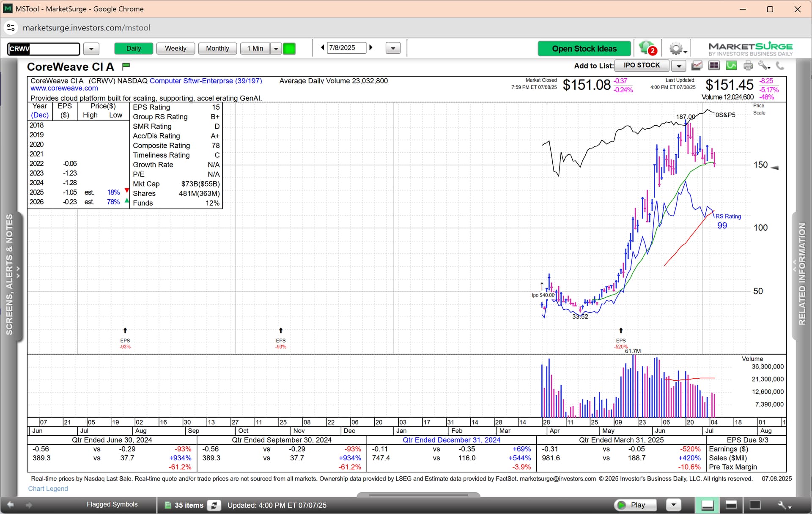Image resolution: width=812 pixels, height=514 pixels.
Task: Go to previous date with left arrow
Action: (x=323, y=48)
